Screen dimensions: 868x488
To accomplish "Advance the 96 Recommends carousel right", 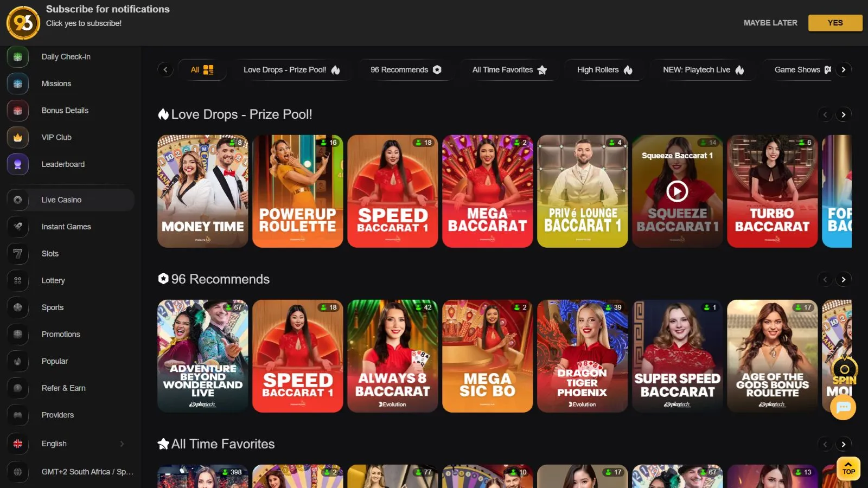I will pyautogui.click(x=843, y=279).
